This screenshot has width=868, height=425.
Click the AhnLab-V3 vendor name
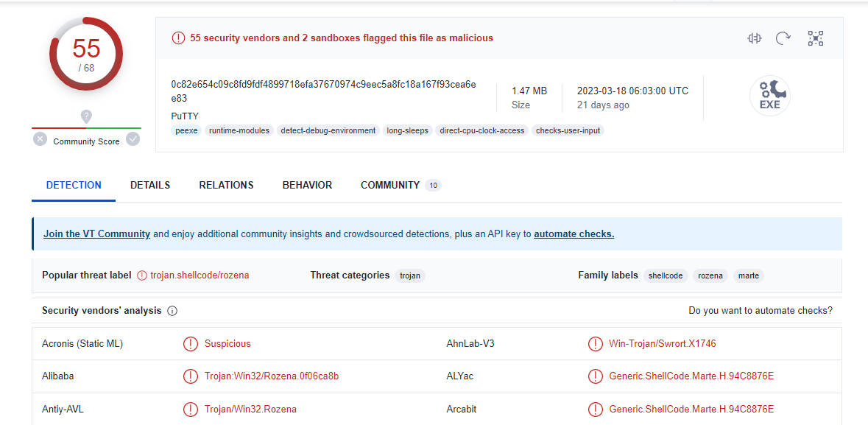pyautogui.click(x=470, y=343)
